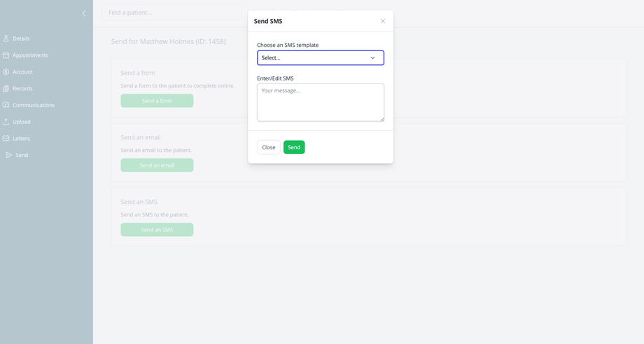
Task: Click the Close button in dialog
Action: click(268, 147)
